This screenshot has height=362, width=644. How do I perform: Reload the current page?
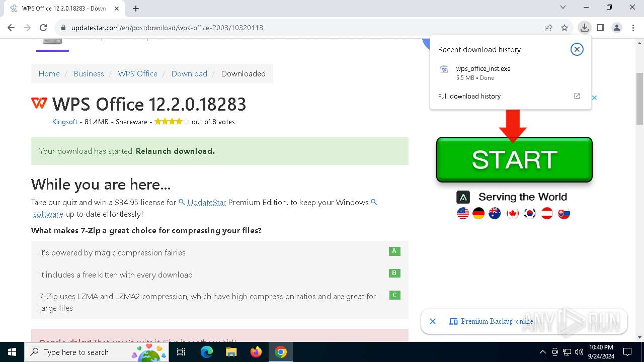(43, 28)
